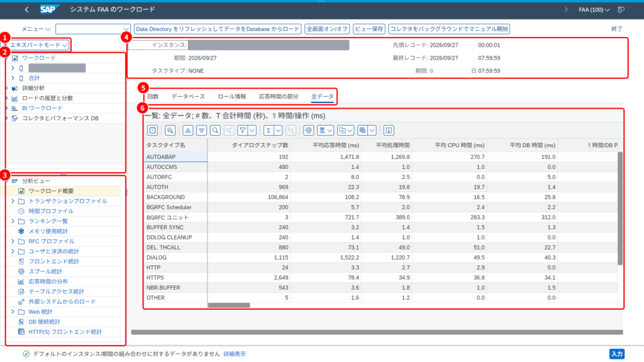
Task: Click the set filter funnel icon
Action: (x=243, y=131)
